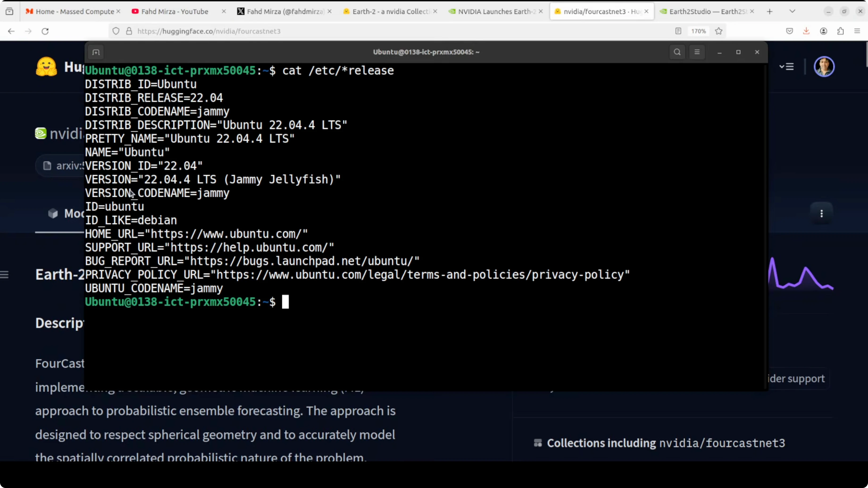Click the Save to Pocket icon
This screenshot has width=868, height=488.
pos(789,31)
